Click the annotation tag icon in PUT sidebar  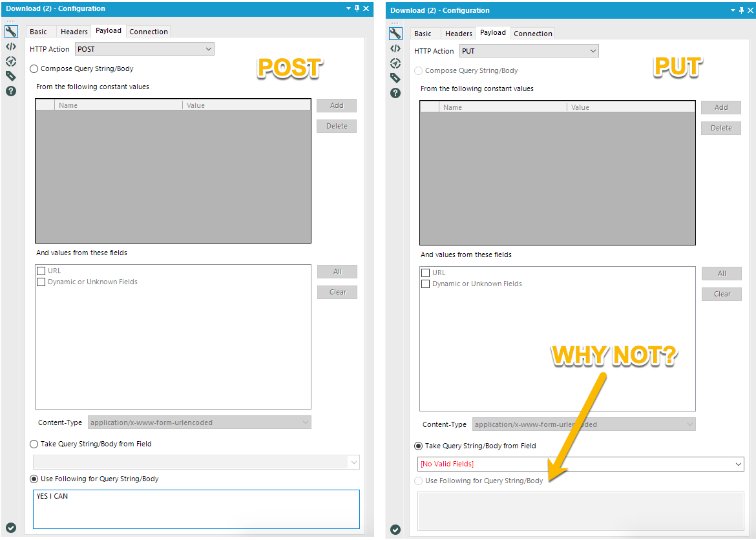(x=395, y=78)
